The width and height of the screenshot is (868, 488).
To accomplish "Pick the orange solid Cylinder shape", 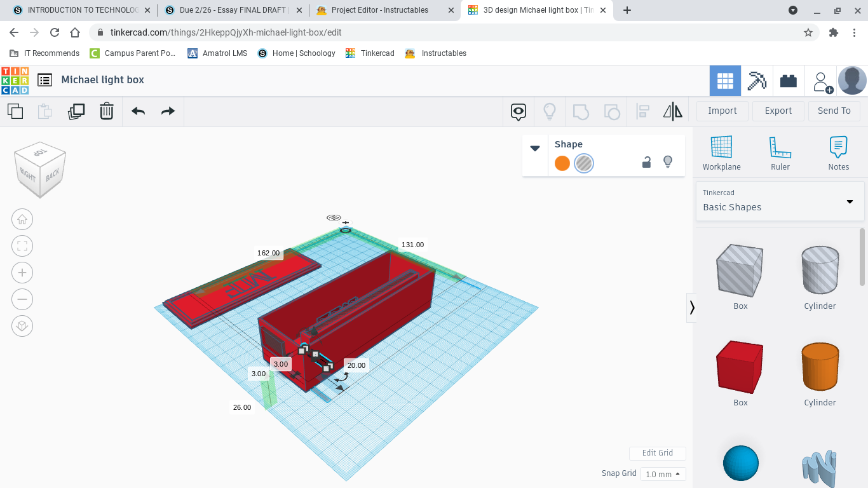I will tap(820, 367).
